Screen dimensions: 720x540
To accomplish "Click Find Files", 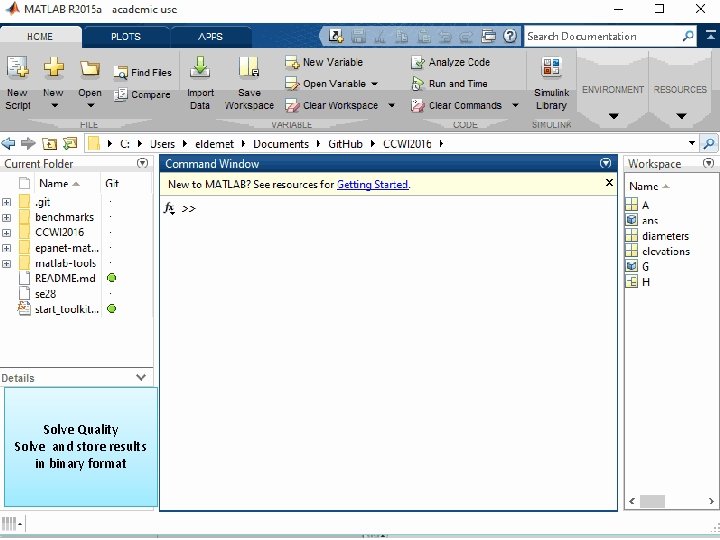I will (x=143, y=73).
